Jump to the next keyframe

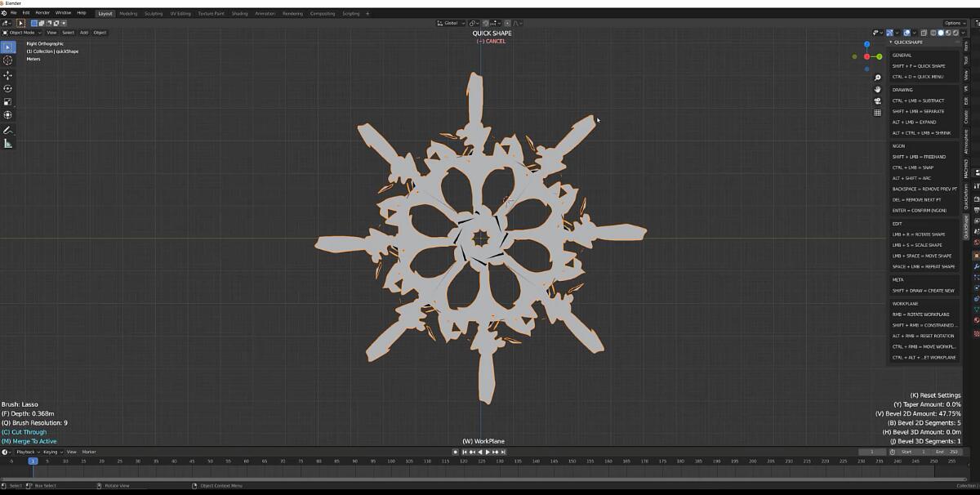point(495,452)
